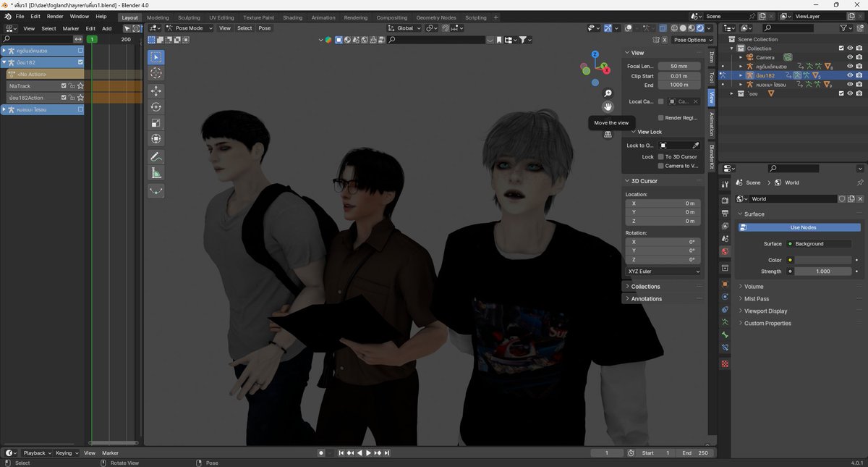The height and width of the screenshot is (467, 868).
Task: Expand the Annotations panel
Action: click(x=646, y=299)
